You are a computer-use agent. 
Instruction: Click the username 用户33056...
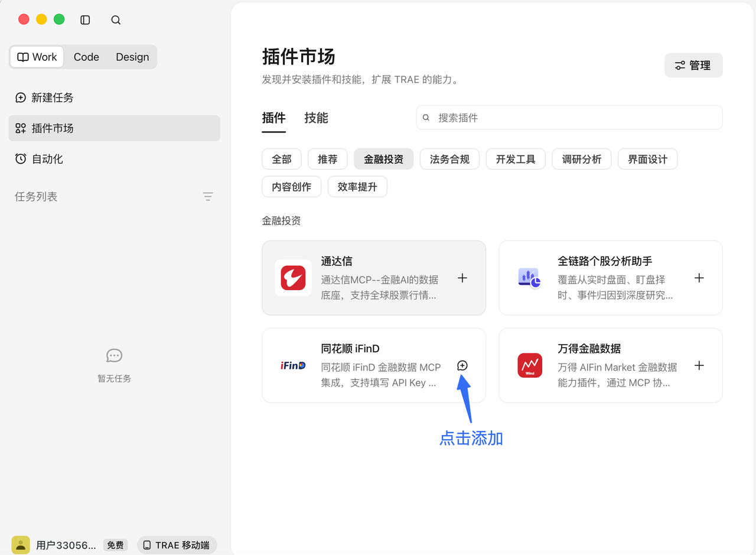coord(66,545)
